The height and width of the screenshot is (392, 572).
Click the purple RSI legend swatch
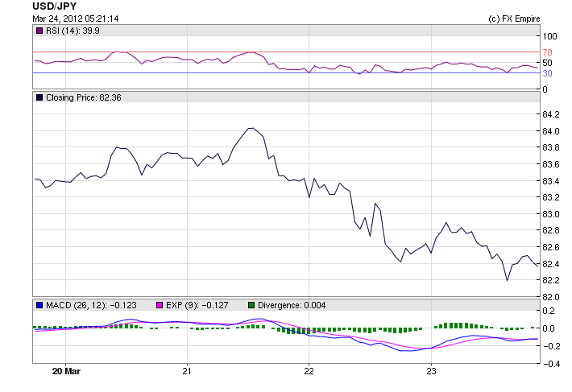click(x=39, y=31)
